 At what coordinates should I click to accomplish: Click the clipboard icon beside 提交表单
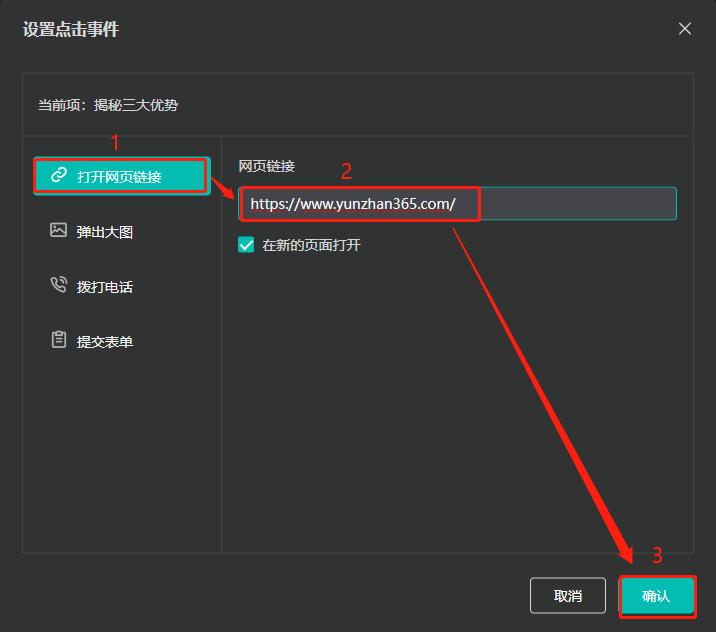point(58,340)
